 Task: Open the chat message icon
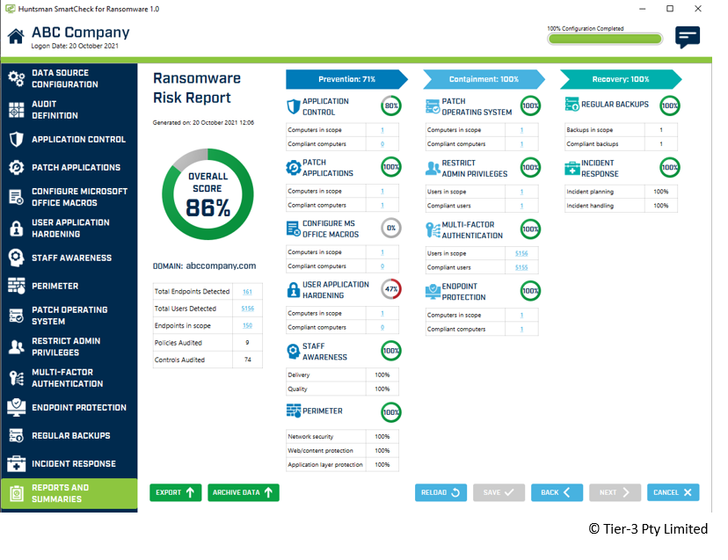point(688,37)
